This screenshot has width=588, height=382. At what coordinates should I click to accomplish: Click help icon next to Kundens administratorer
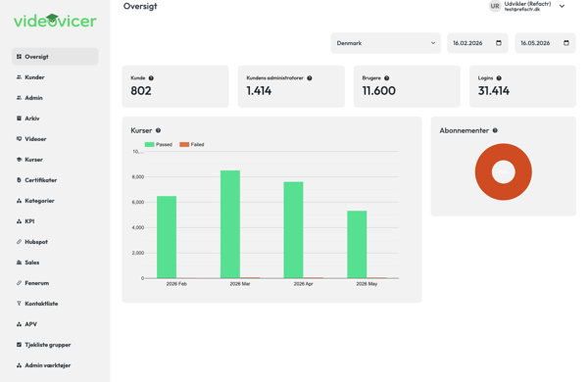[x=310, y=78]
